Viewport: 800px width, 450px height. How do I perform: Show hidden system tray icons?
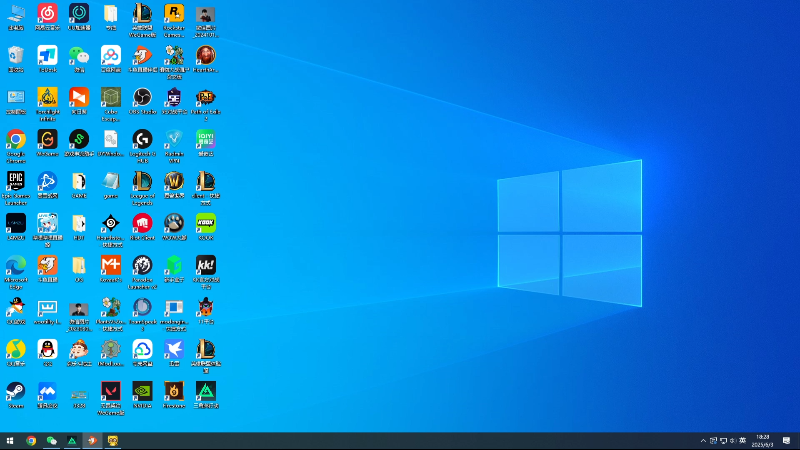click(703, 441)
